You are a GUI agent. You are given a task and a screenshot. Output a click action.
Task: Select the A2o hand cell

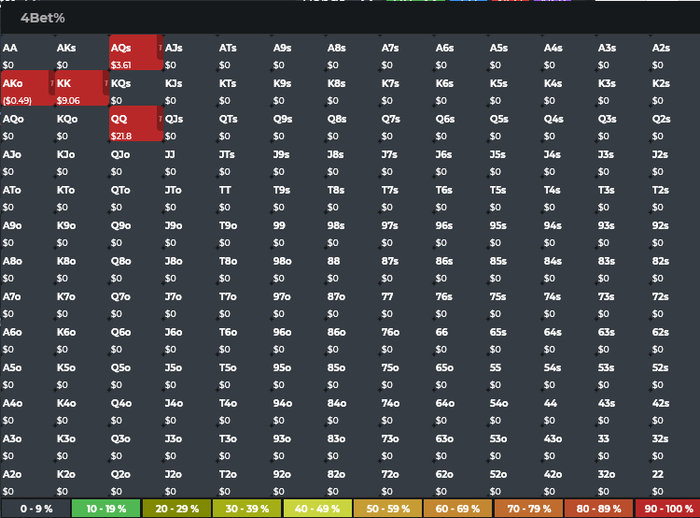[28, 479]
